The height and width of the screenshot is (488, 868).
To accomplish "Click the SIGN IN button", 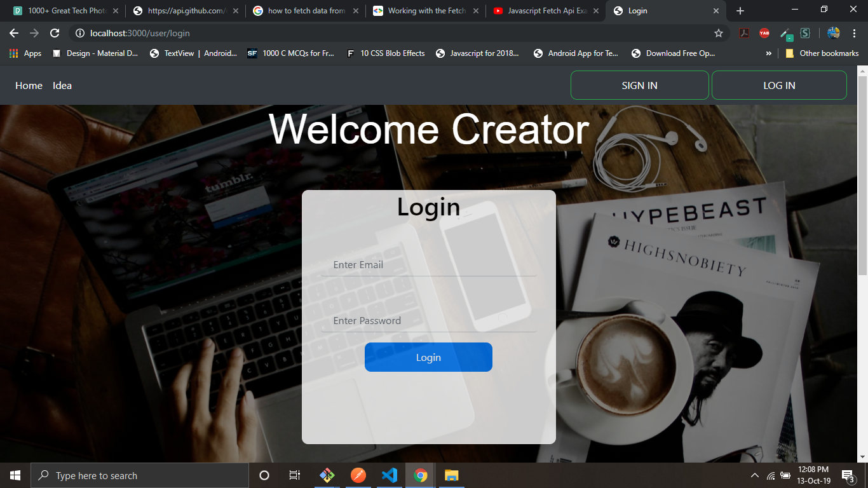I will pos(640,85).
